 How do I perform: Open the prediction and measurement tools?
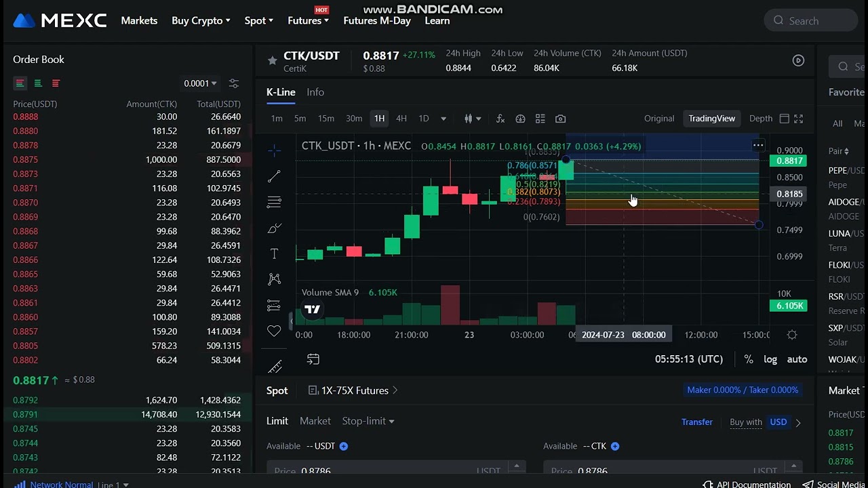point(274,305)
